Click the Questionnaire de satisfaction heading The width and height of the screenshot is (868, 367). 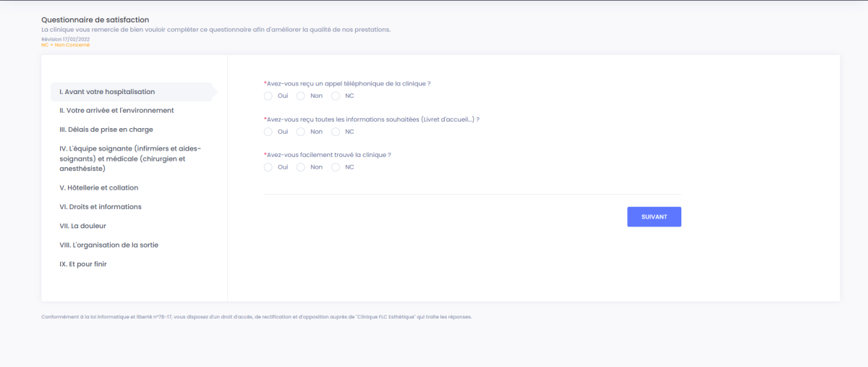pyautogui.click(x=95, y=20)
